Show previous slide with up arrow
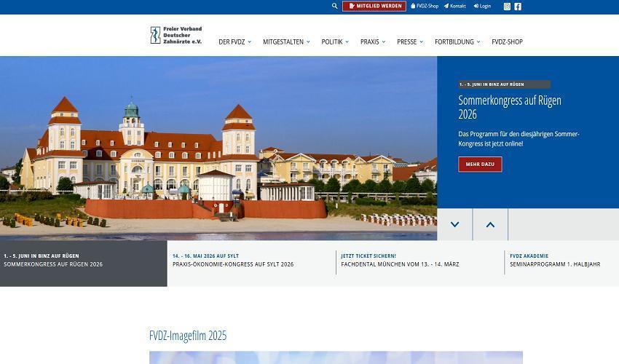Viewport: 619px width, 364px height. coord(490,224)
